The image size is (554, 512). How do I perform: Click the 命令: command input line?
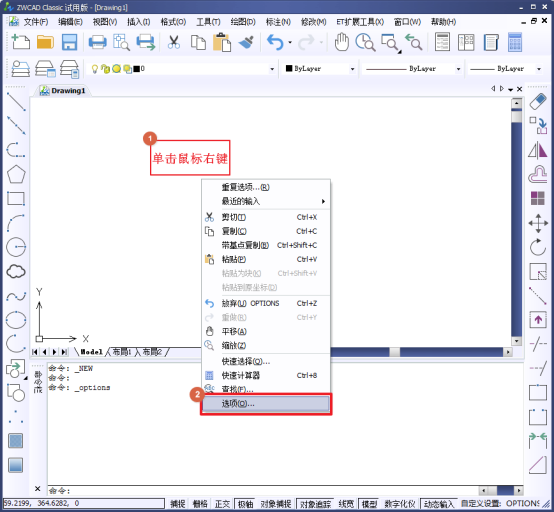coord(263,490)
